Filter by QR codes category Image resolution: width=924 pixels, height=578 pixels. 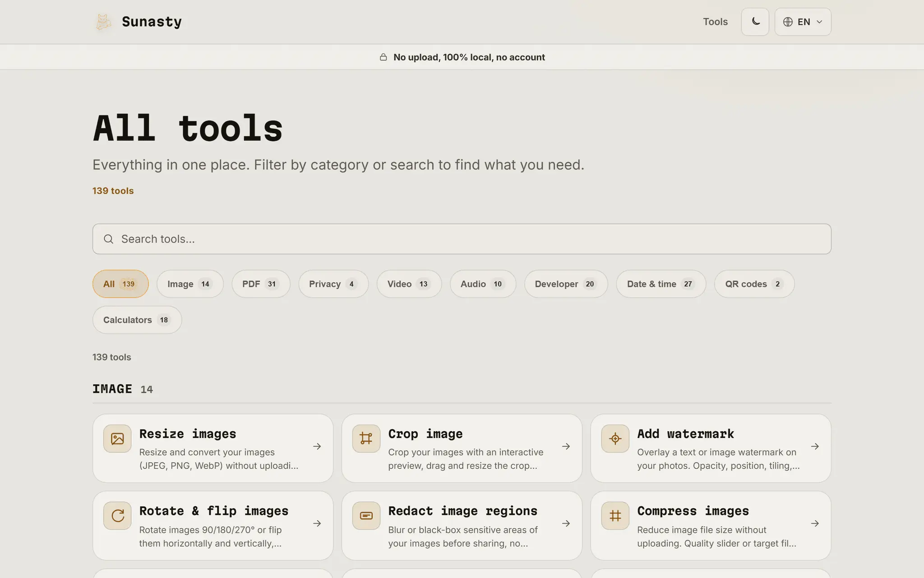[754, 284]
